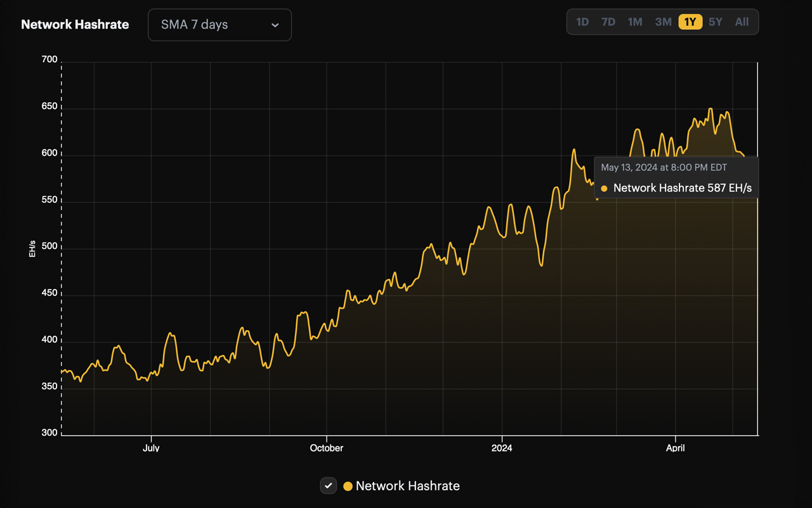The height and width of the screenshot is (508, 812).
Task: Click the EH/s axis label
Action: click(32, 248)
